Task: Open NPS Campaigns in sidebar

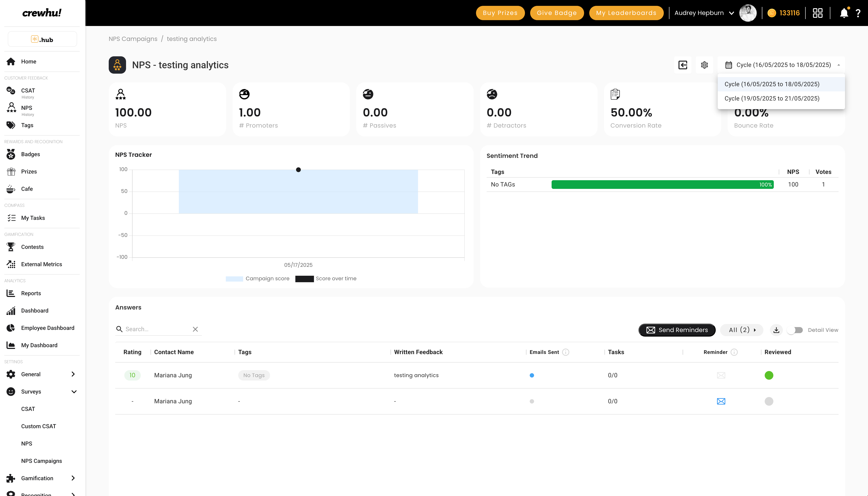Action: [x=42, y=461]
